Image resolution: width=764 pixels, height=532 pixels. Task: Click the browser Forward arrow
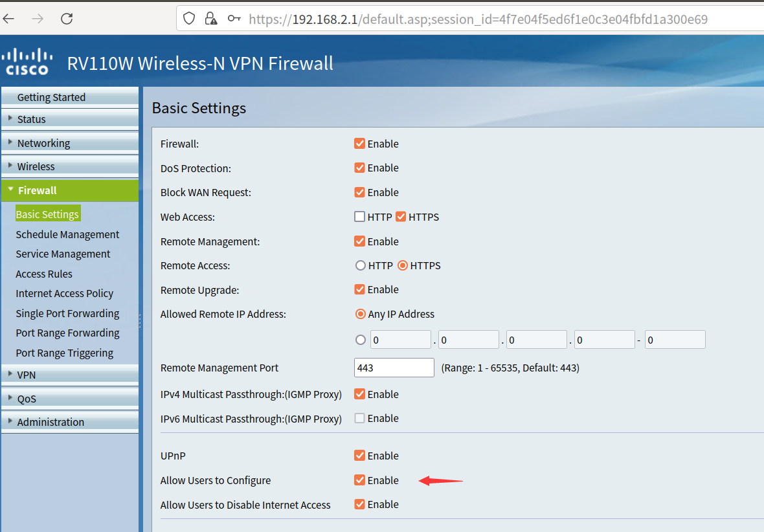(x=38, y=19)
